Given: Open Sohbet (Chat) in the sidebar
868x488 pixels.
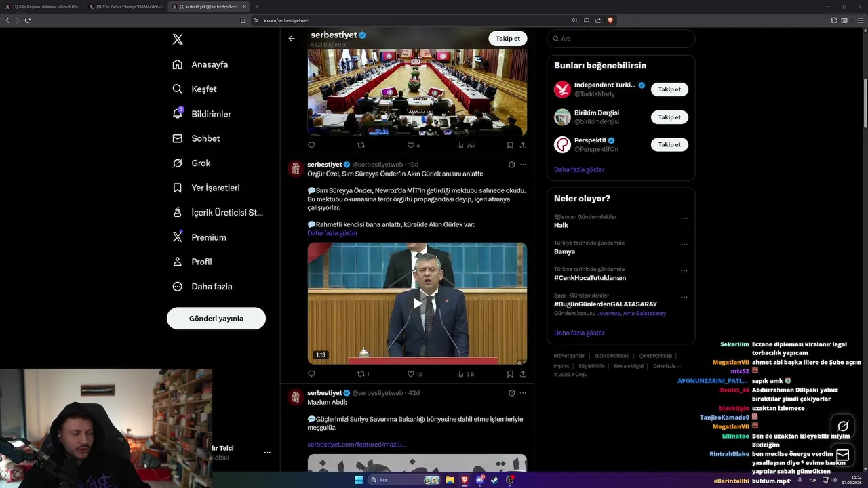Looking at the screenshot, I should [196, 138].
